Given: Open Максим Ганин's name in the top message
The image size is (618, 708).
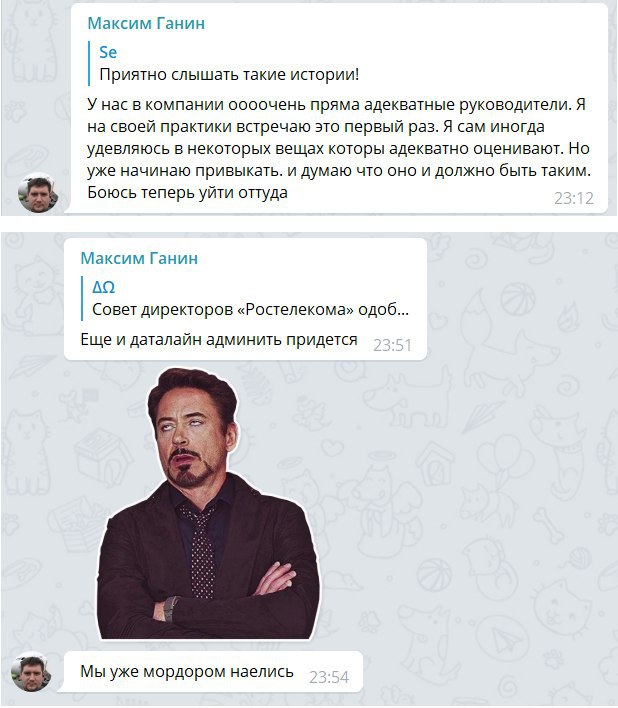Looking at the screenshot, I should point(146,23).
